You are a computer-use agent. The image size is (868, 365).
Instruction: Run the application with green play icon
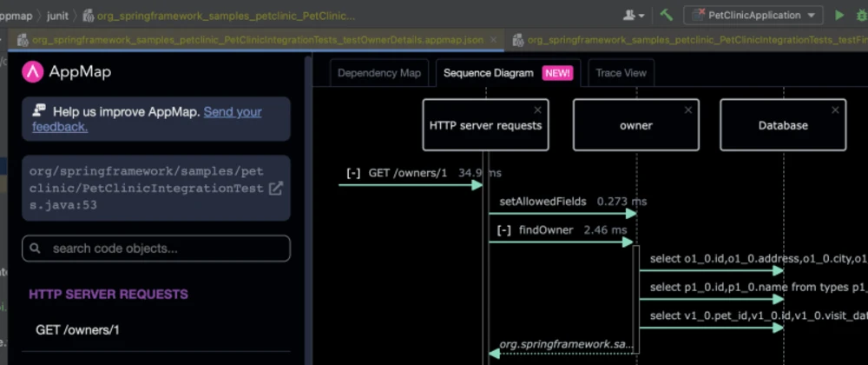[x=839, y=16]
